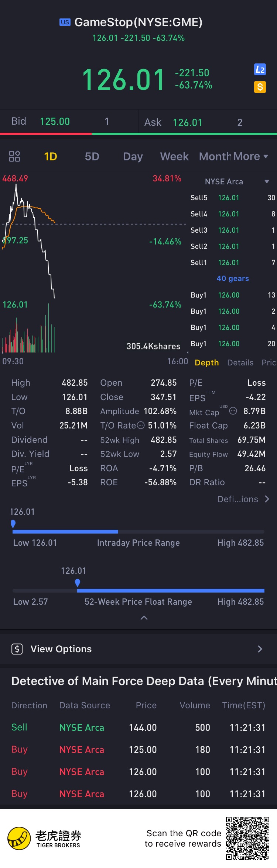The image size is (277, 868).
Task: Tap the 52-Week Price Float Range bar
Action: (x=138, y=591)
